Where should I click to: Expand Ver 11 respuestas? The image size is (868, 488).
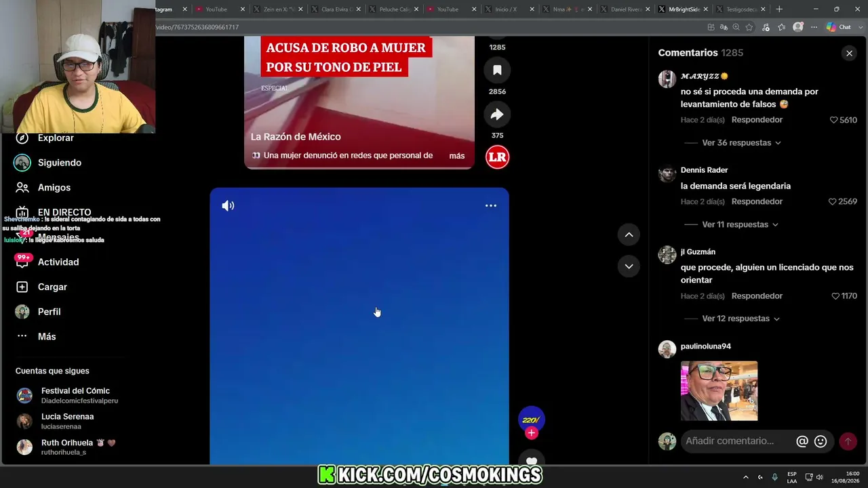[740, 225]
